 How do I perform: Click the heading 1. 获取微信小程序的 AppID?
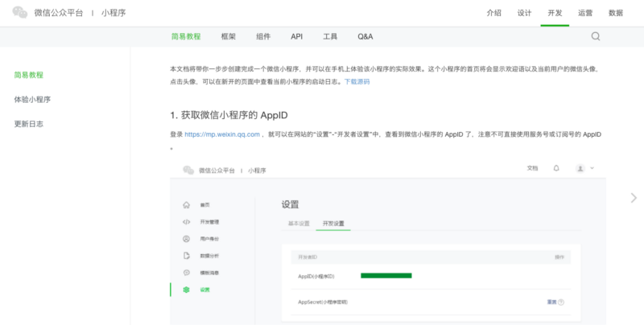tap(229, 115)
